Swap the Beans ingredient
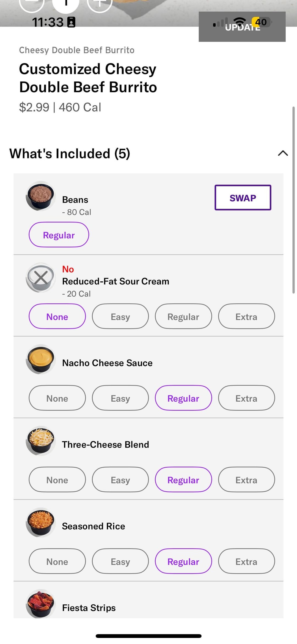Image resolution: width=297 pixels, height=644 pixels. pyautogui.click(x=243, y=198)
